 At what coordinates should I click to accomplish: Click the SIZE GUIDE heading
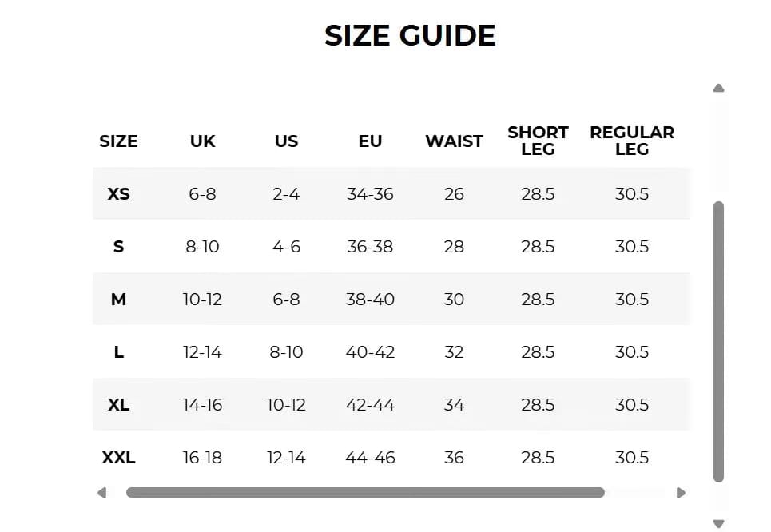click(x=410, y=35)
